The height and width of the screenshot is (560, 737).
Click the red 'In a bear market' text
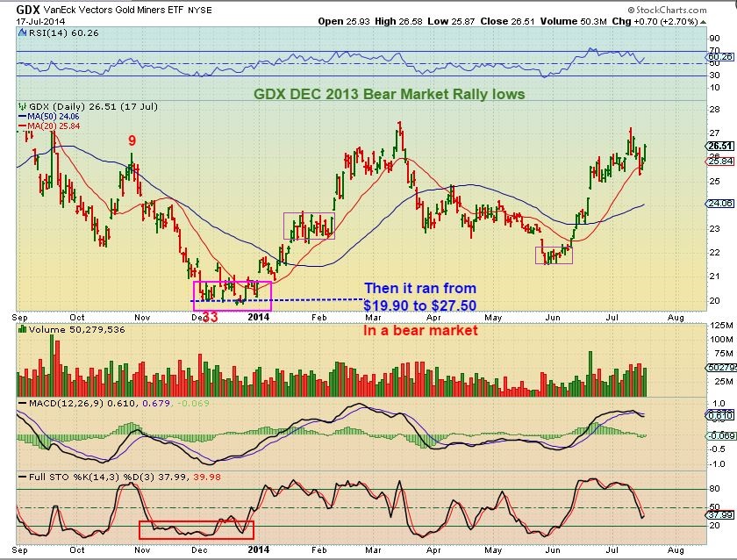coord(420,331)
